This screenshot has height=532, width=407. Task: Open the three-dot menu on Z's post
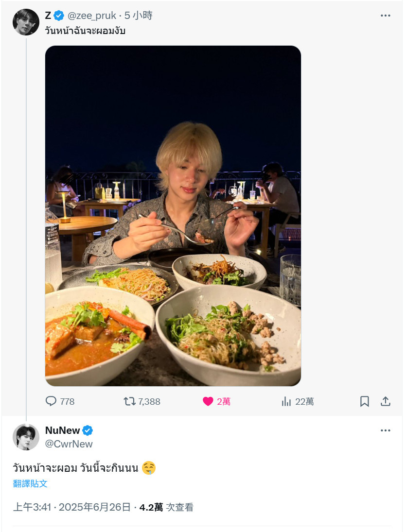tap(385, 16)
